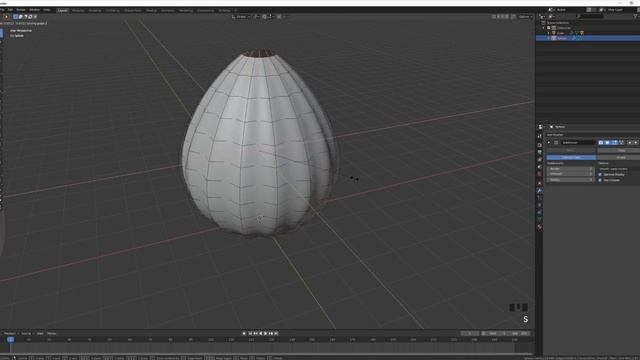
Task: Open the Modifiers wrench properties tab
Action: coord(540,191)
